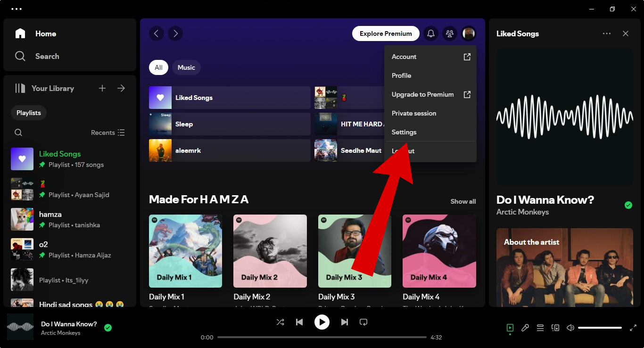
Task: Select Profile from the profile menu
Action: pyautogui.click(x=430, y=75)
